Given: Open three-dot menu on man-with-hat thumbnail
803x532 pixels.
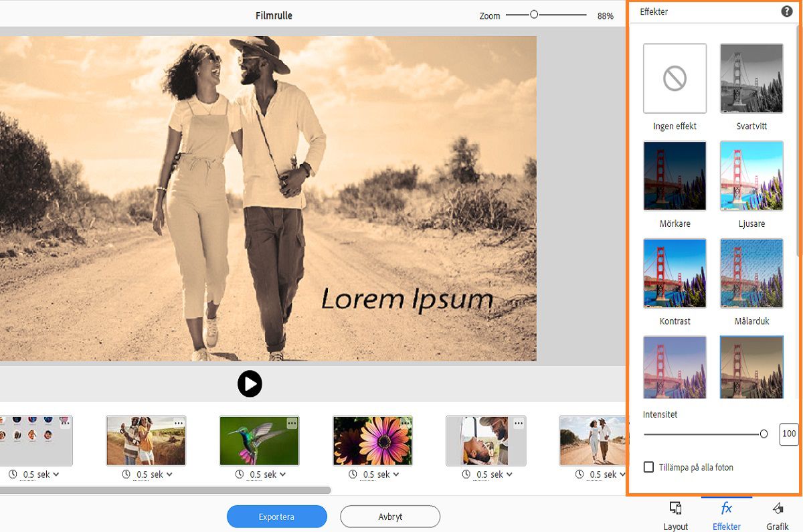Looking at the screenshot, I should pyautogui.click(x=519, y=423).
